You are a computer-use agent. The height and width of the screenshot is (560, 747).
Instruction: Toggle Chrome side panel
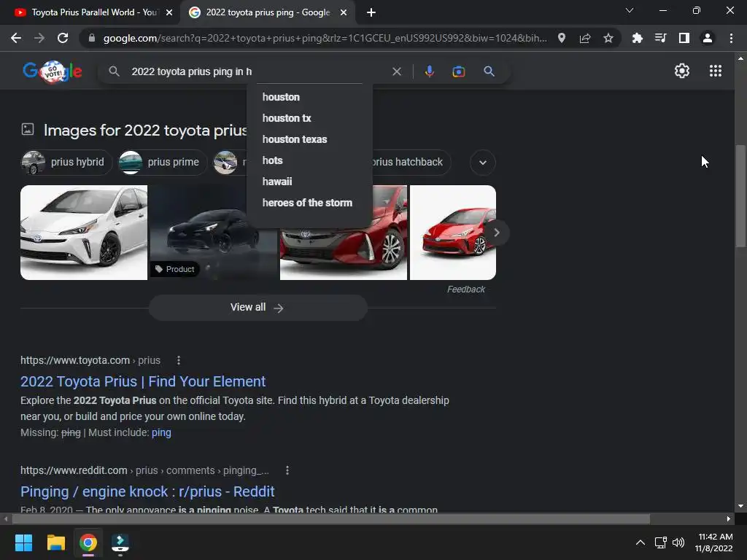[x=684, y=38]
